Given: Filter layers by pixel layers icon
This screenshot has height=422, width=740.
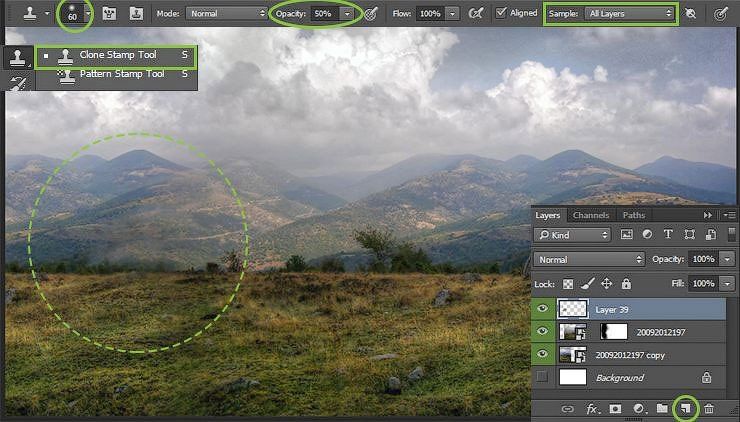Looking at the screenshot, I should [x=626, y=235].
